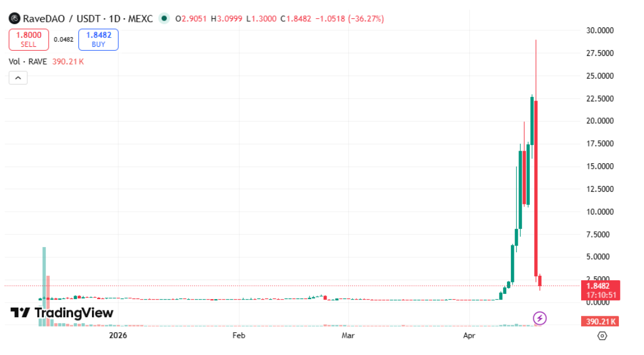Screen dimensions: 644x355
Task: Click the 390.21 K volume axis label
Action: coord(599,322)
